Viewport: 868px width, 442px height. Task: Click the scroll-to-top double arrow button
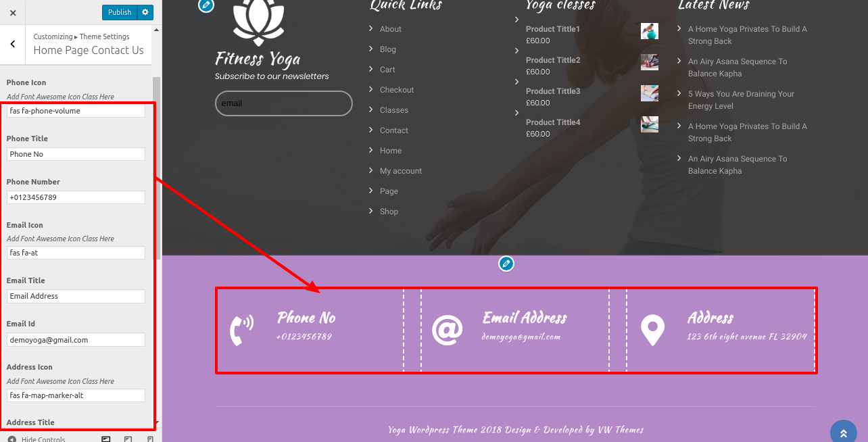coord(843,433)
